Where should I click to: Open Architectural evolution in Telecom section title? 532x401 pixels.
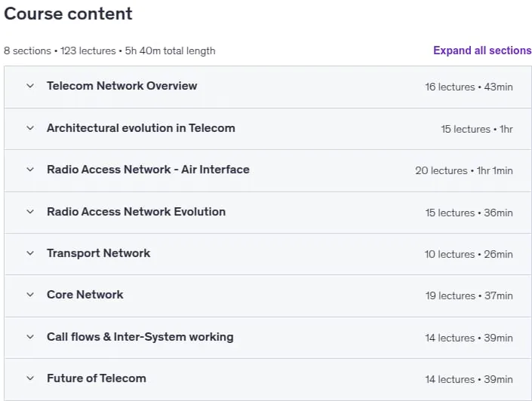[141, 128]
